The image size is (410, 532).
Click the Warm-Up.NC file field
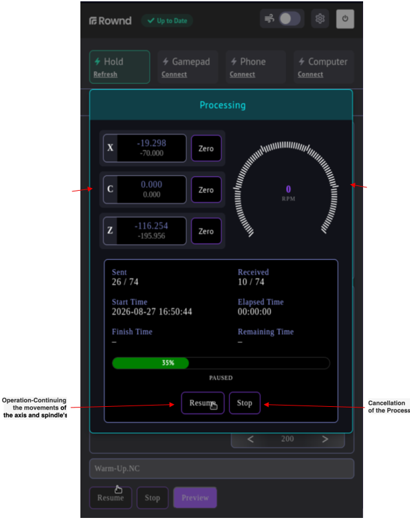222,468
